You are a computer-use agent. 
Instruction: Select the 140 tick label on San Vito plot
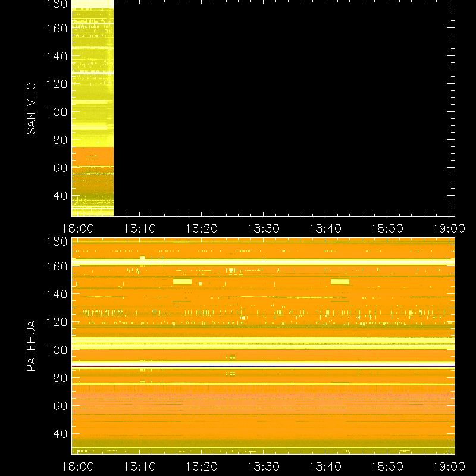pos(57,56)
